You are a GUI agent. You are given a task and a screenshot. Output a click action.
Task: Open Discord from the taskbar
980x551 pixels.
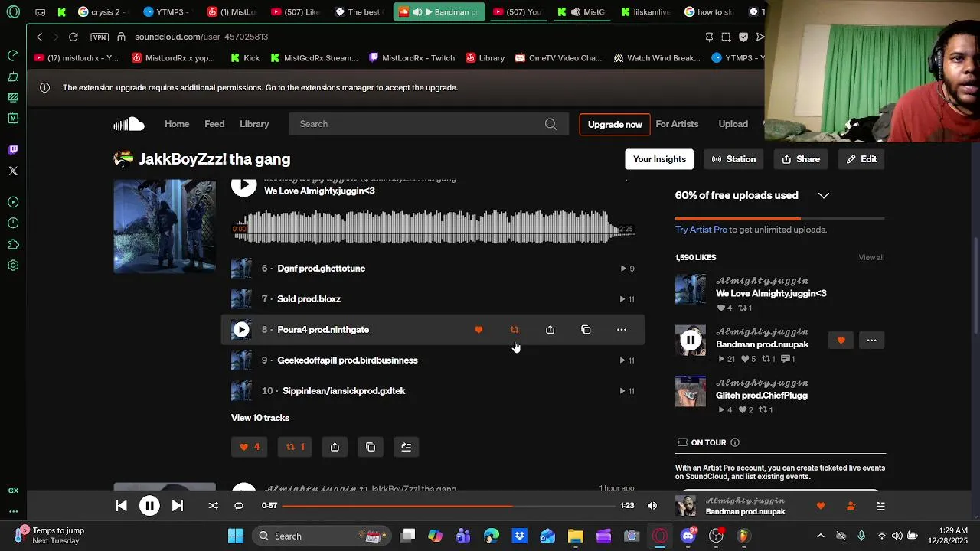688,536
